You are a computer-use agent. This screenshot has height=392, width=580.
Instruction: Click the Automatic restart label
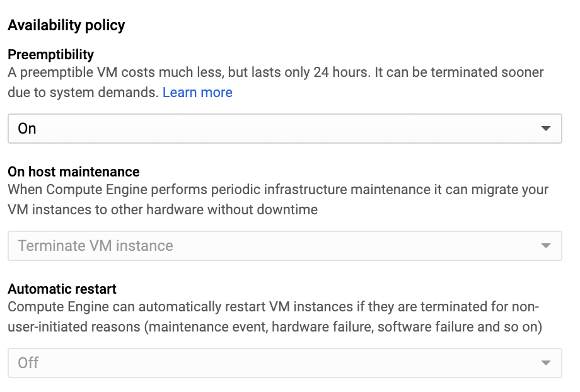coord(62,289)
